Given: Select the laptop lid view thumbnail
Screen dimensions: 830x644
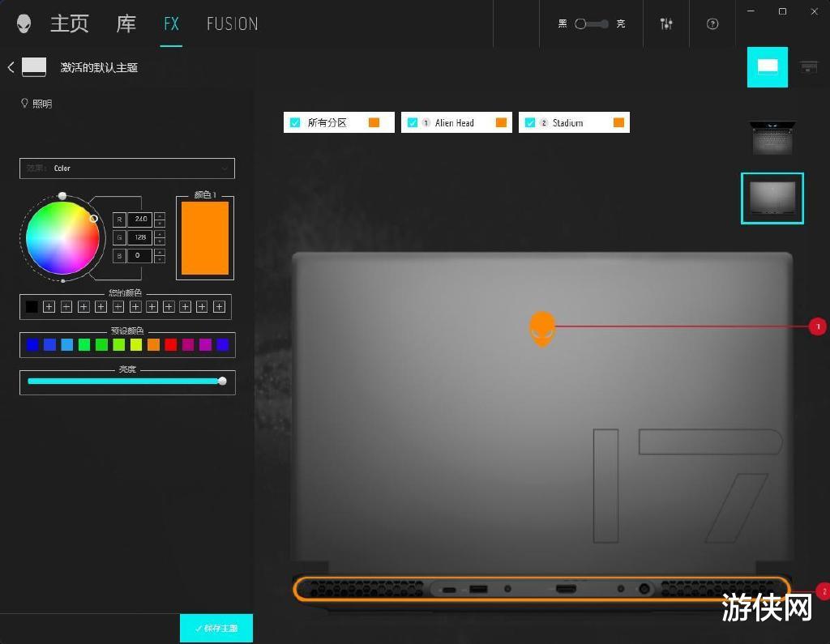Looking at the screenshot, I should tap(772, 198).
